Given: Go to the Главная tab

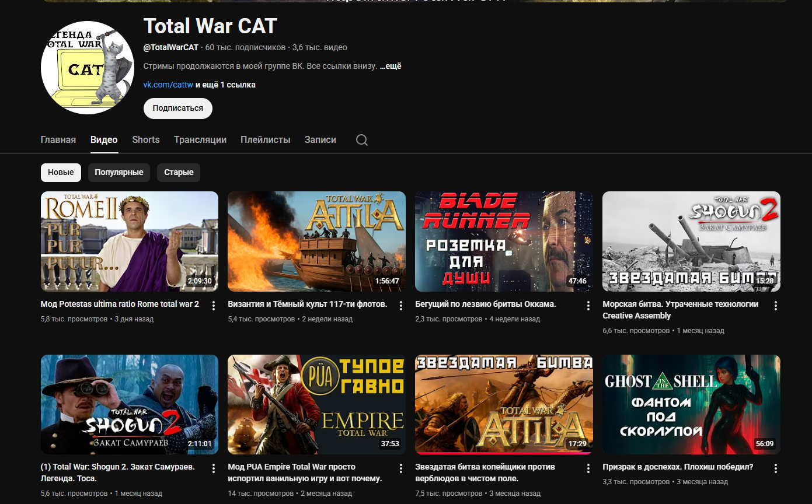Looking at the screenshot, I should click(x=58, y=140).
